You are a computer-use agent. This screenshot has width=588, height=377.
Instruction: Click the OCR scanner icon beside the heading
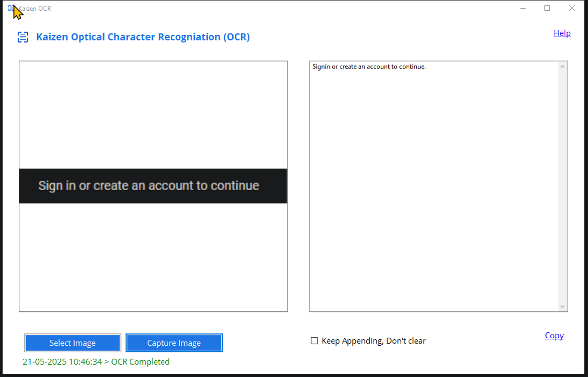23,37
